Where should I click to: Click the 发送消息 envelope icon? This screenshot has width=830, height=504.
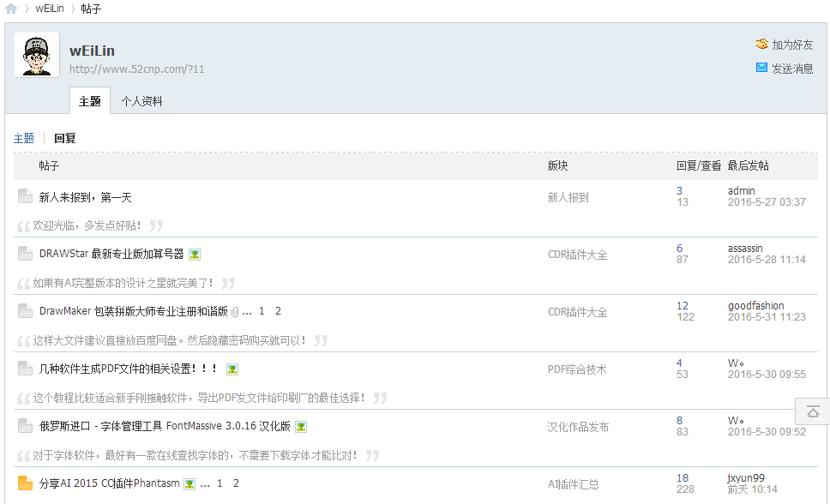761,68
